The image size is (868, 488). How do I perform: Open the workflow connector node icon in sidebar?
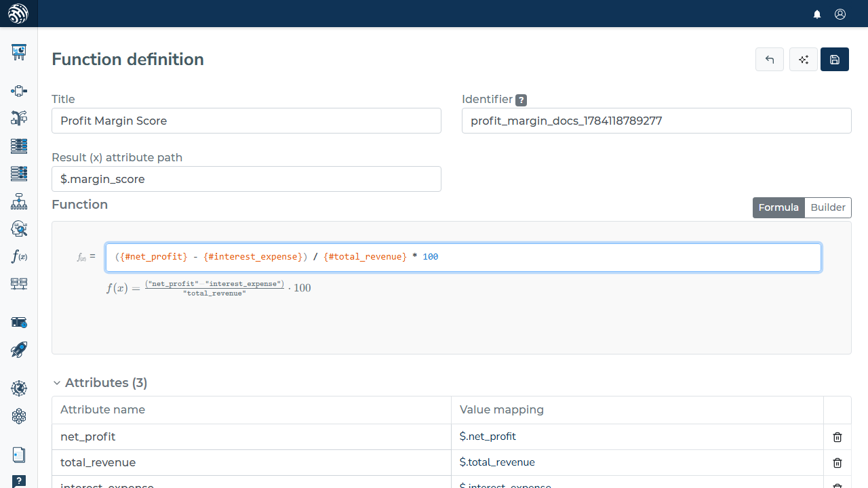pos(19,91)
